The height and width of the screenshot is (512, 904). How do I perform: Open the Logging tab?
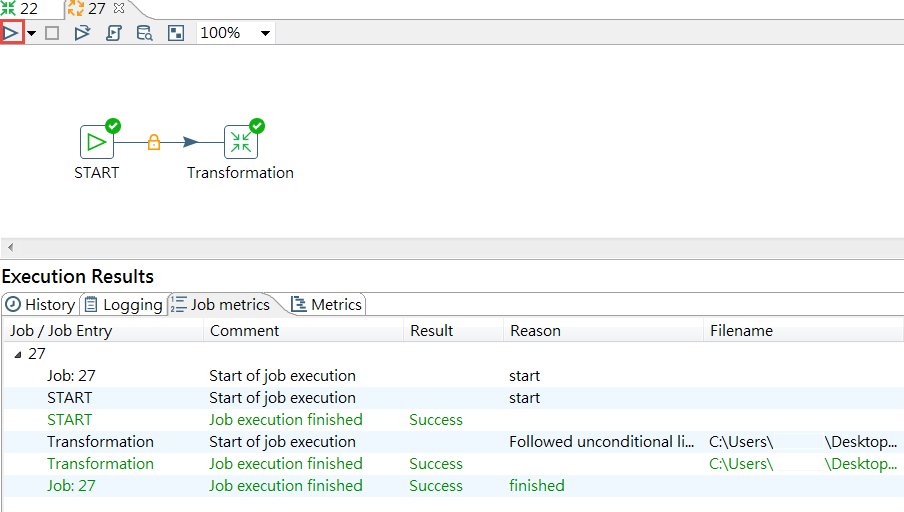coord(123,305)
